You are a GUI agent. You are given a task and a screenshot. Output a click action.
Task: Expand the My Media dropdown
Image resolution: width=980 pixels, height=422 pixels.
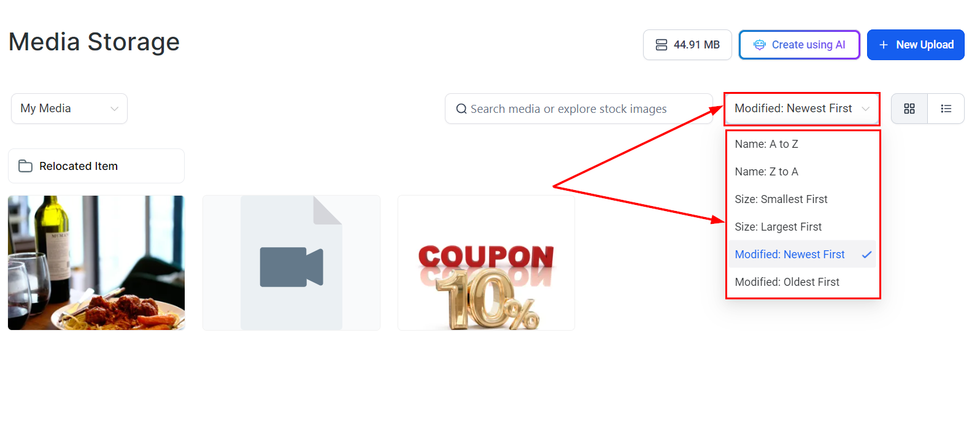(x=69, y=109)
